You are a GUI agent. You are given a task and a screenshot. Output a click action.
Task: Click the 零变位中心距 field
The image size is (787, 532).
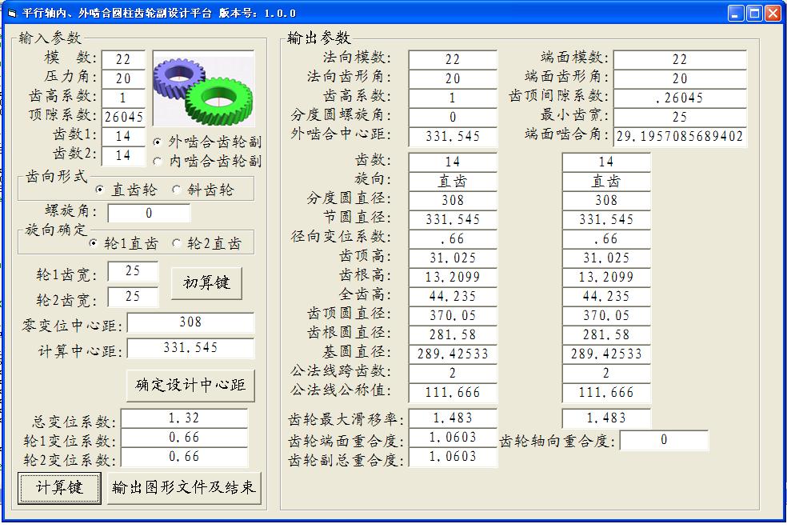point(190,322)
